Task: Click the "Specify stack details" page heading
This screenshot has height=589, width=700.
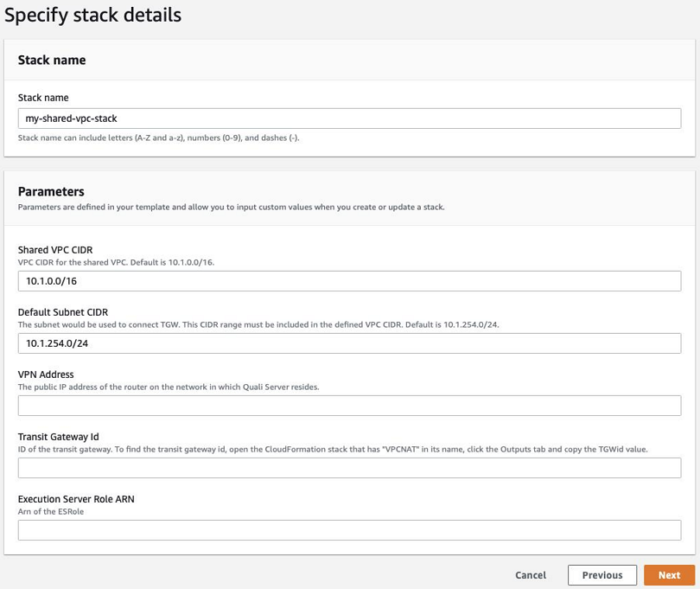Action: (x=93, y=15)
